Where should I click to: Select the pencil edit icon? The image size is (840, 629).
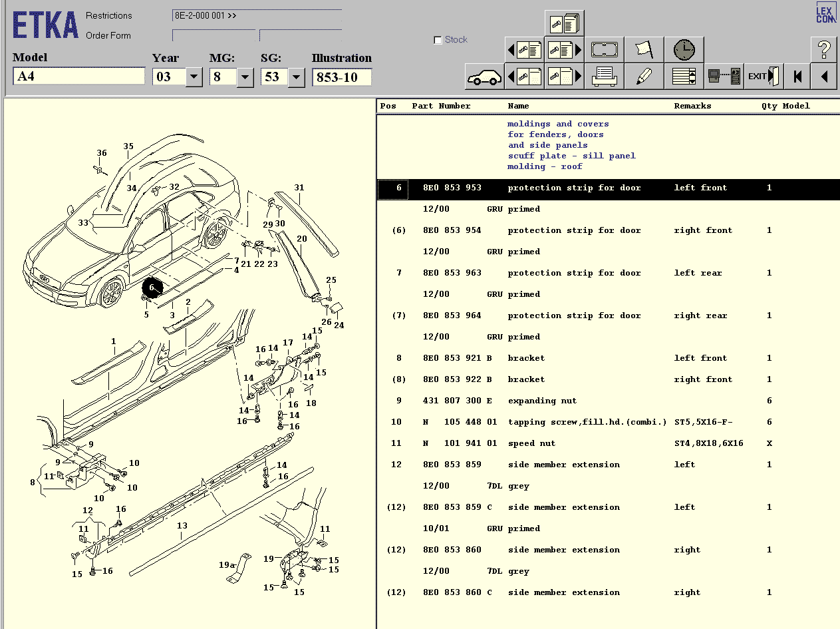[x=644, y=77]
